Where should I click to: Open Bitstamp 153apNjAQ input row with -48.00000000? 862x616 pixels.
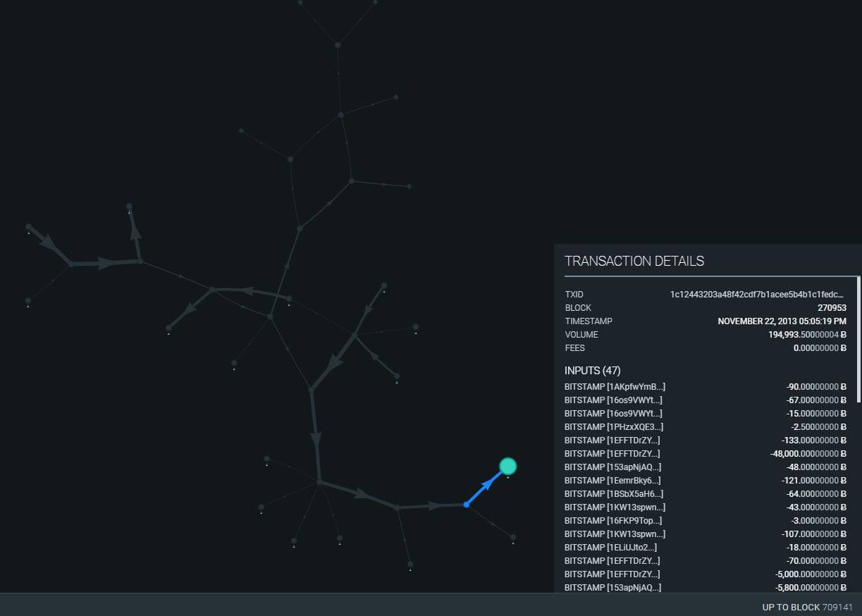pos(705,467)
